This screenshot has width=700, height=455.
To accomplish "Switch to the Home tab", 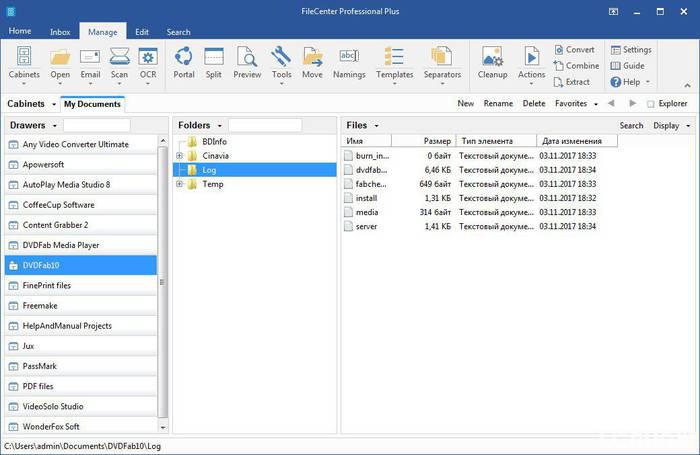I will pos(20,31).
